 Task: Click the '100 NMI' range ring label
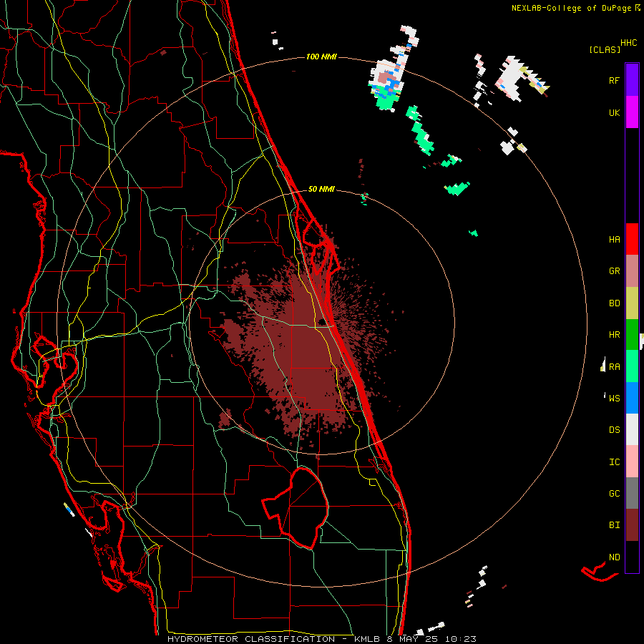pyautogui.click(x=321, y=57)
